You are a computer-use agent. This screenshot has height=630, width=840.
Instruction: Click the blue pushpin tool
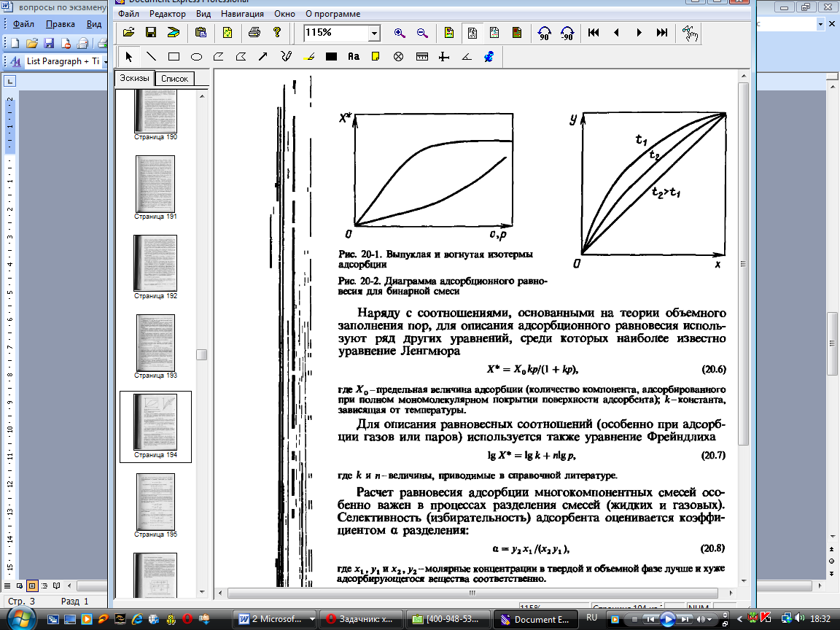(x=489, y=56)
